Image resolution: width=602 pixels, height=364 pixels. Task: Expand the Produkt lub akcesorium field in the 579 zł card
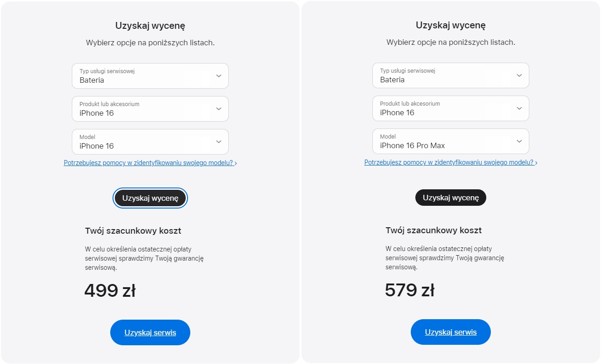coord(442,108)
